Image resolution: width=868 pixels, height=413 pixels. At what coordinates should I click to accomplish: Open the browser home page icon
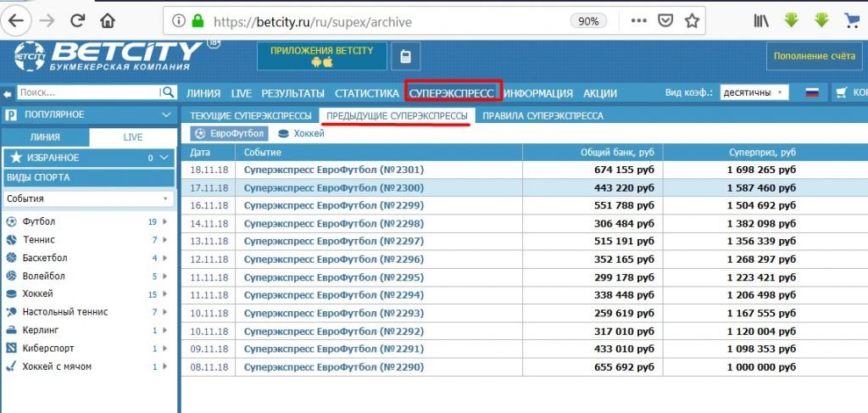[108, 21]
